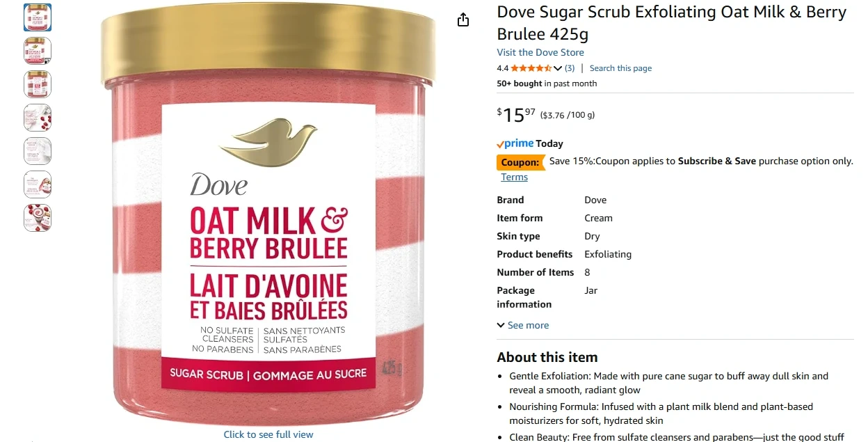This screenshot has height=442, width=868.
Task: Select the first product thumbnail
Action: (x=38, y=17)
